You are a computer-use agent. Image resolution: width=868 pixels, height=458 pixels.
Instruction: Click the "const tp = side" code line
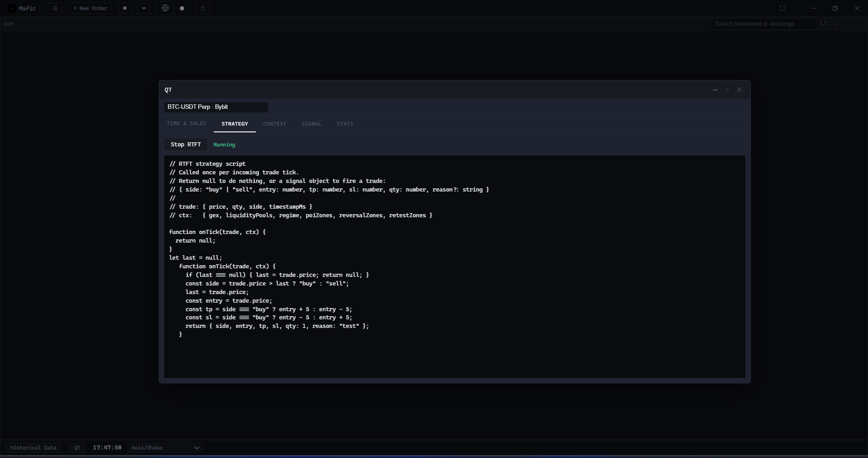pyautogui.click(x=269, y=309)
